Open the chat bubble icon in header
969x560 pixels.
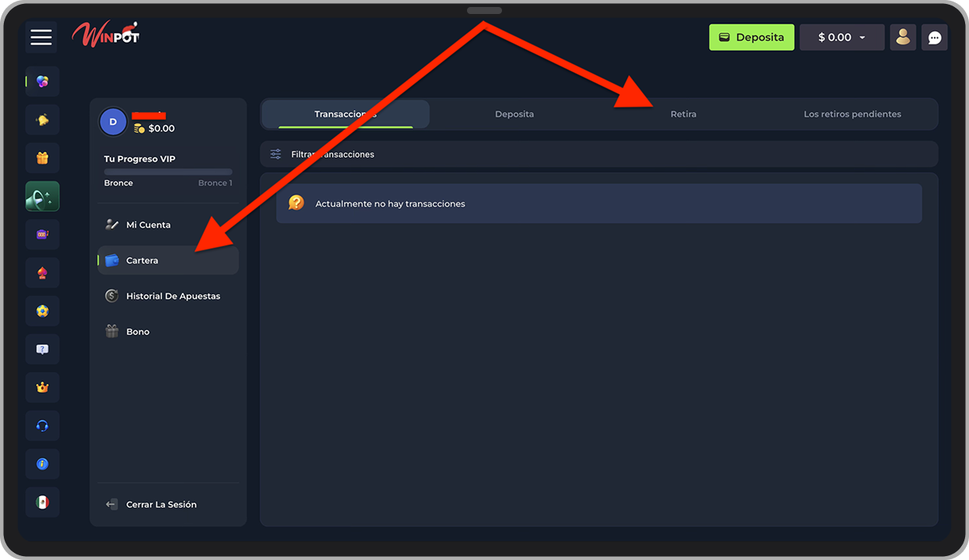[x=935, y=37]
